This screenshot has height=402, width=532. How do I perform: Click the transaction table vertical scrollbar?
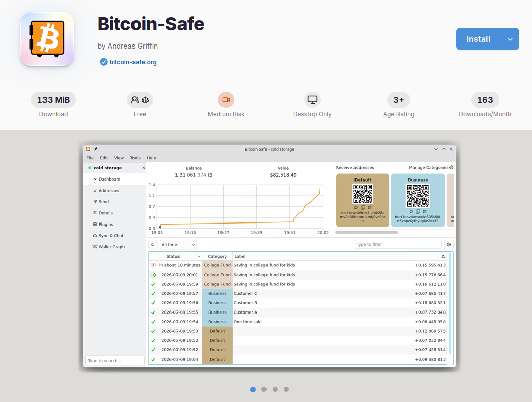[x=450, y=303]
